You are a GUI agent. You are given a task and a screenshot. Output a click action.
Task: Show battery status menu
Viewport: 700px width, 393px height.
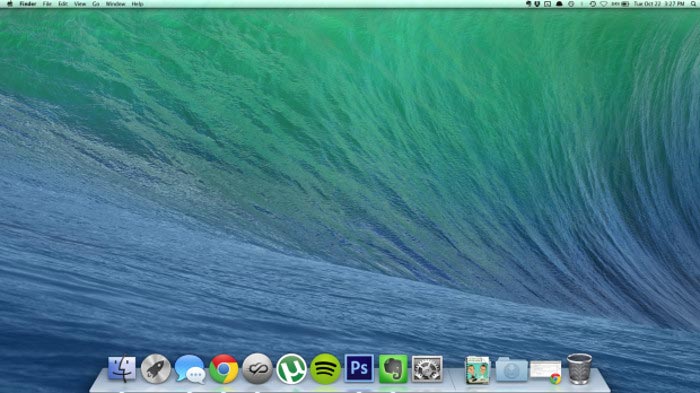pos(621,4)
